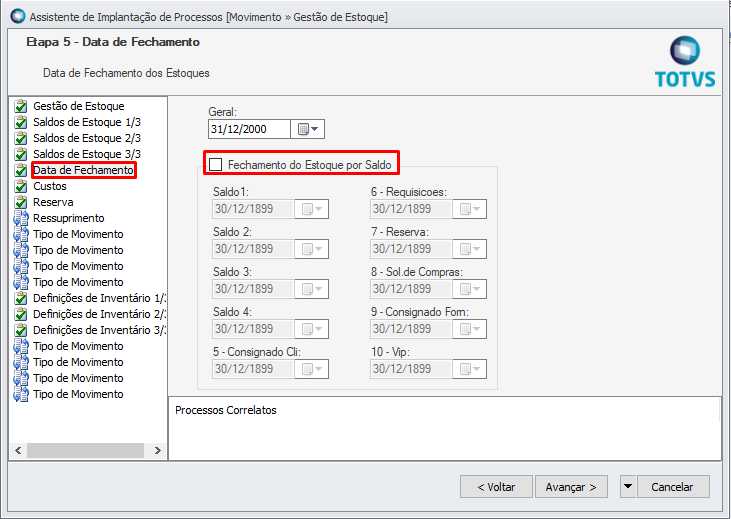
Task: Open the 7 - Reserva date dropdown
Action: (470, 249)
